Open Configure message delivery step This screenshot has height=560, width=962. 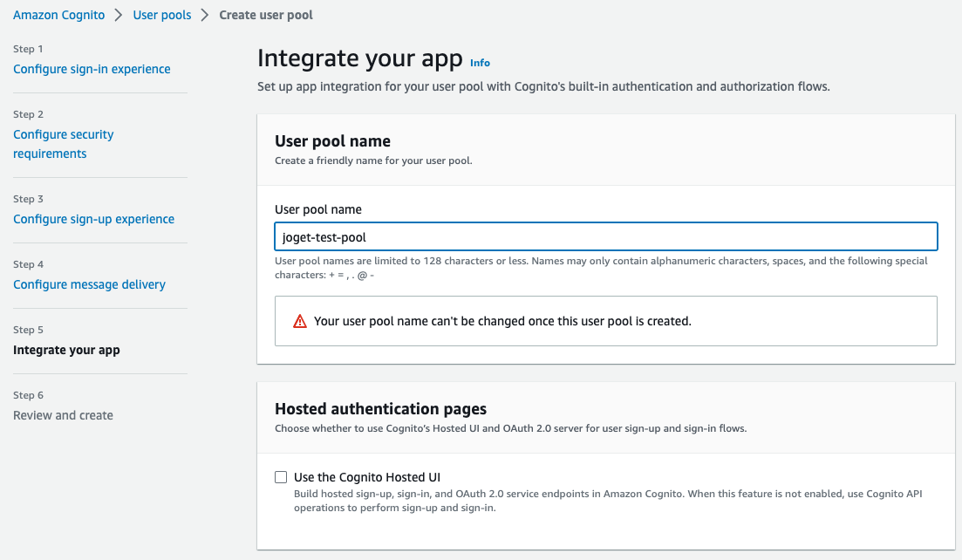coord(90,284)
